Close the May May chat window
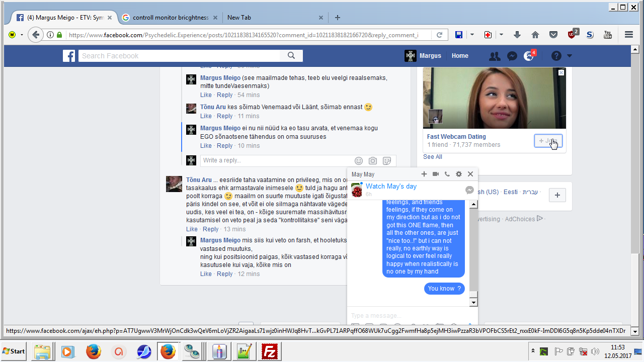The image size is (644, 362). coord(470,174)
